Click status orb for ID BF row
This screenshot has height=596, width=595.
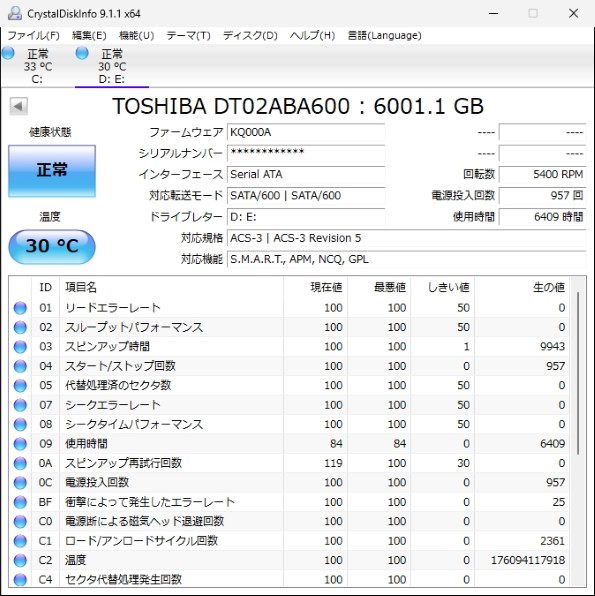click(20, 502)
